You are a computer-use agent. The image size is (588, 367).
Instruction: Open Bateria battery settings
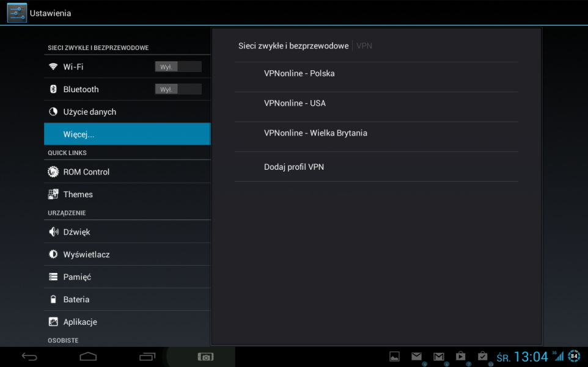tap(127, 299)
